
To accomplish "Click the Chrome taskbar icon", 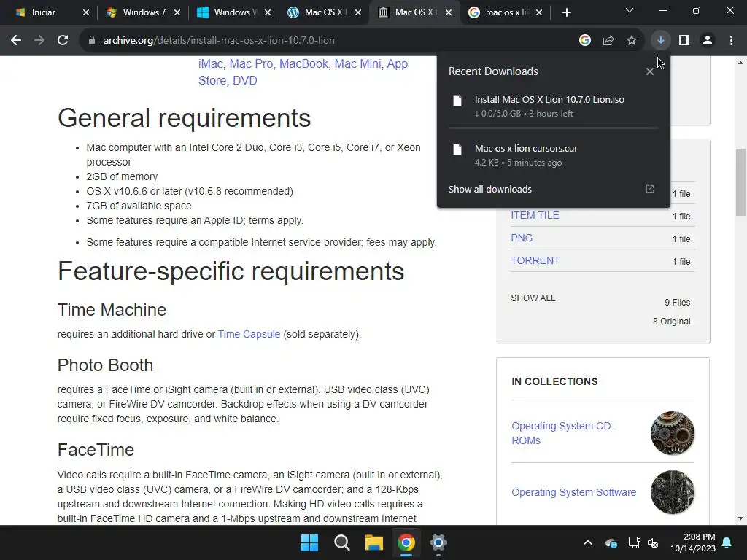I will coord(406,542).
